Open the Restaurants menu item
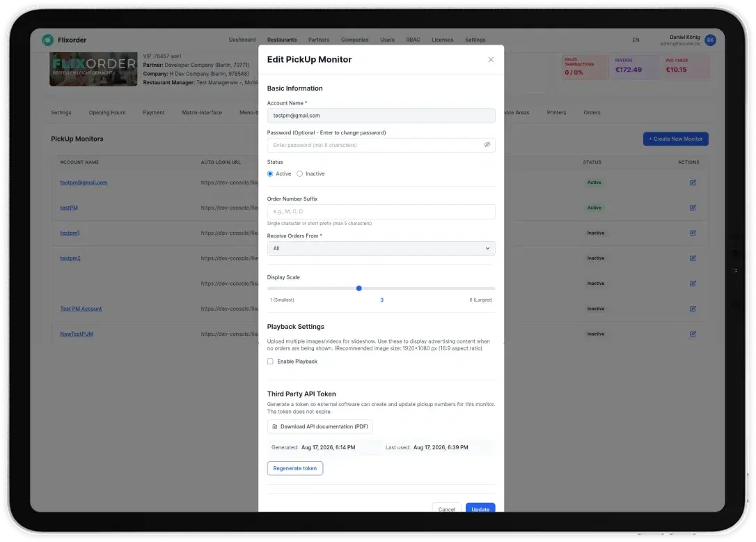 pyautogui.click(x=282, y=40)
